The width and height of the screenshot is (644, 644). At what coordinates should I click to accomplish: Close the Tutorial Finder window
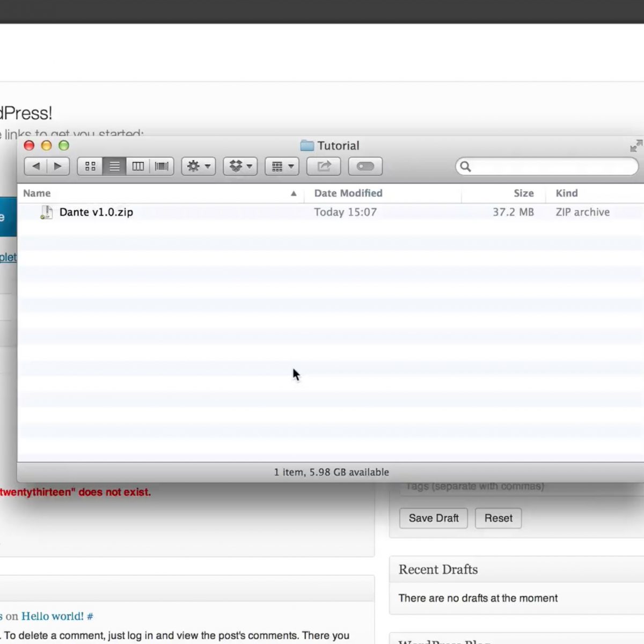(x=29, y=145)
